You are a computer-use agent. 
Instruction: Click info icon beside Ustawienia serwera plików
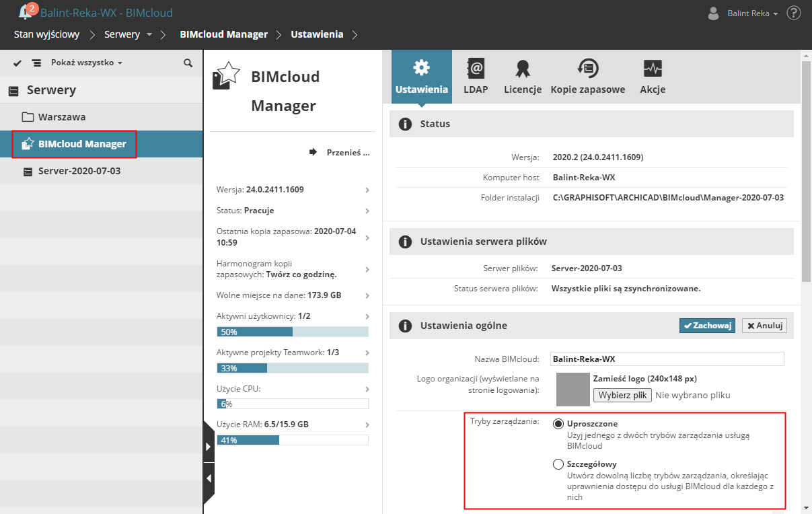coord(405,242)
